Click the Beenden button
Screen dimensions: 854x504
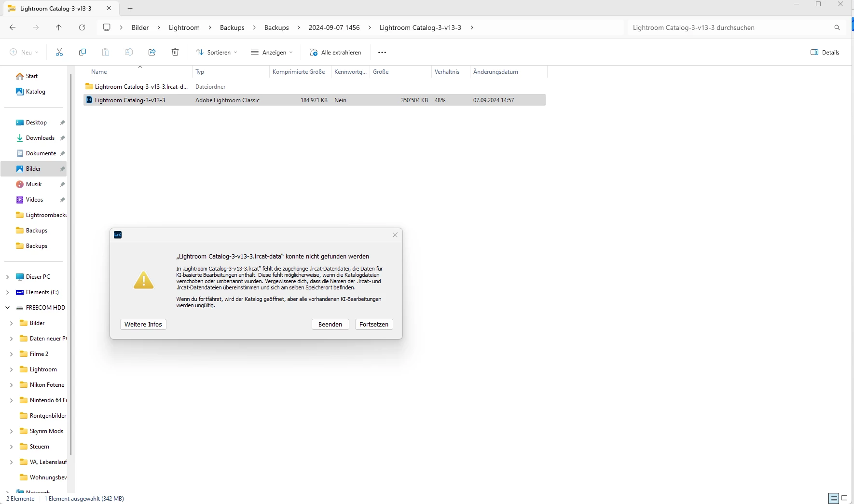331,325
